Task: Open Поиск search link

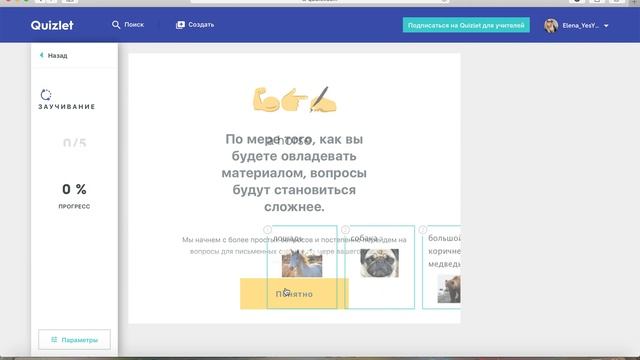Action: [134, 25]
